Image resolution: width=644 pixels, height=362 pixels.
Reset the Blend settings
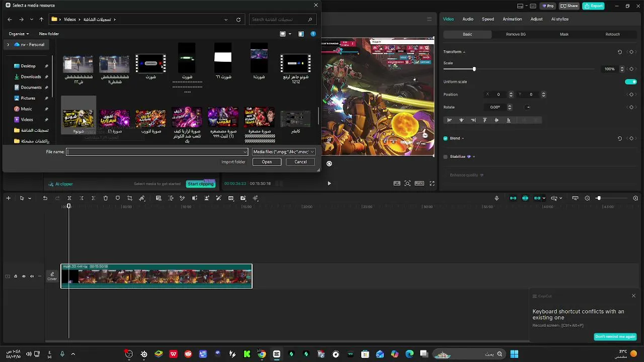click(620, 138)
